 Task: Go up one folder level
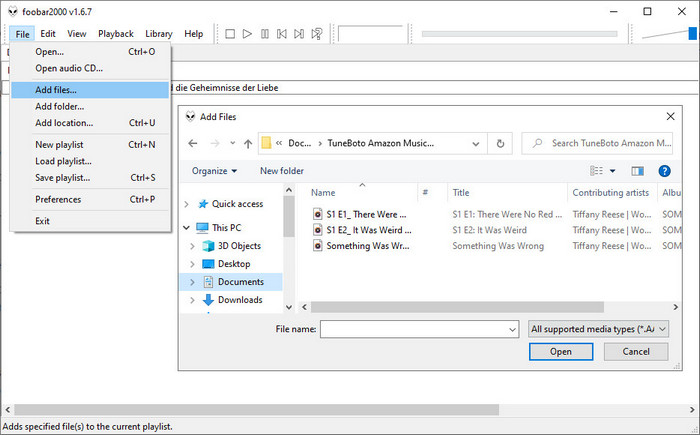tap(248, 143)
